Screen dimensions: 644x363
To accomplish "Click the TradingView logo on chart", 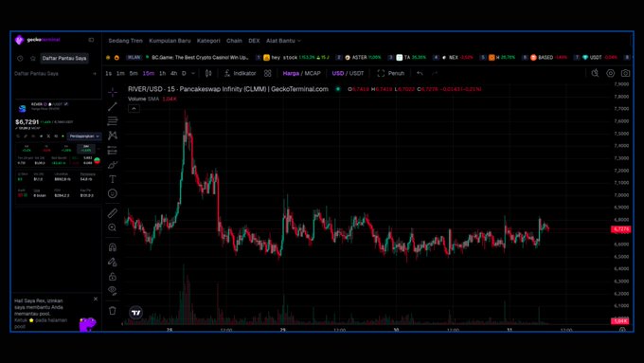I will click(x=136, y=313).
